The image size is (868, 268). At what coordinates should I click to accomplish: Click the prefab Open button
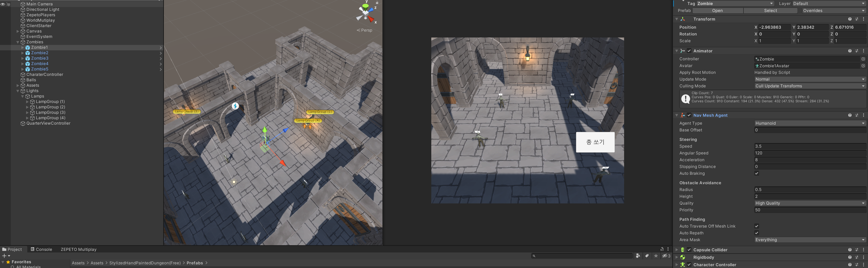pos(717,11)
